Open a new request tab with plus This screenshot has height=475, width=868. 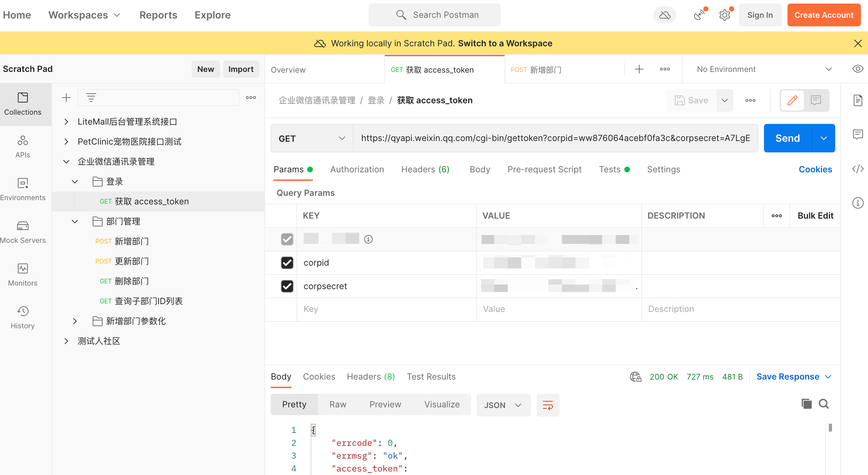point(639,69)
